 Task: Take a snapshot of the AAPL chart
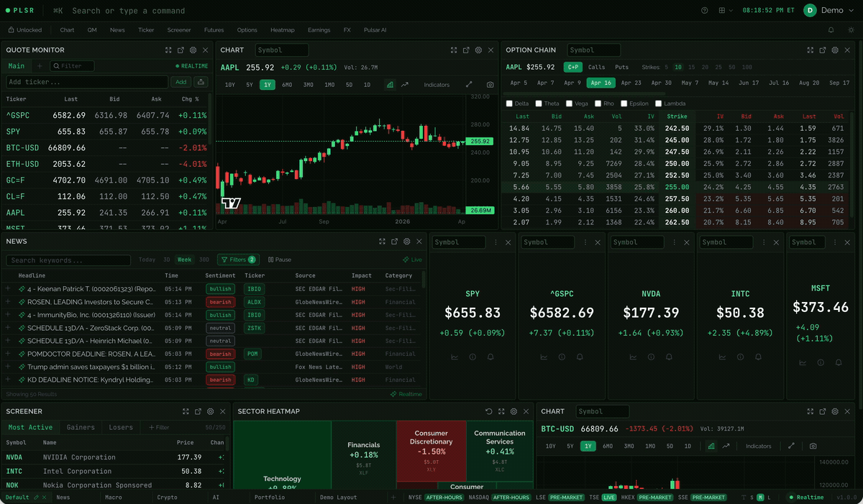click(490, 85)
